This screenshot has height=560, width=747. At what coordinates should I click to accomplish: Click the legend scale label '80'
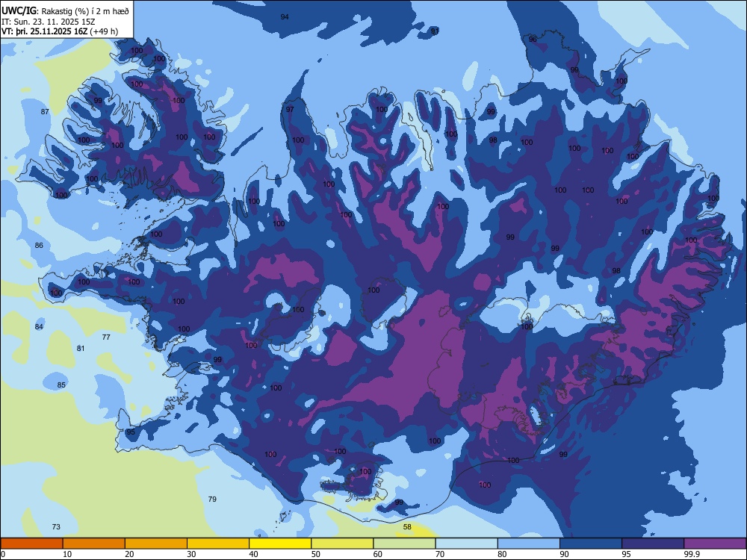tap(502, 554)
